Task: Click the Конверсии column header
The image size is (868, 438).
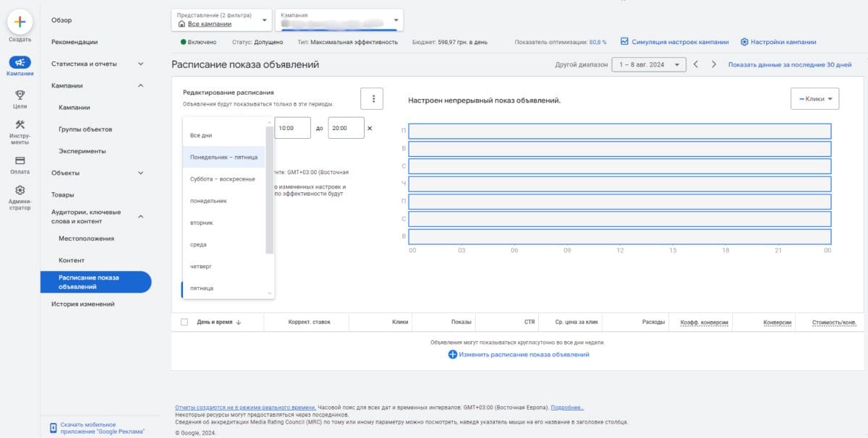Action: tap(778, 322)
